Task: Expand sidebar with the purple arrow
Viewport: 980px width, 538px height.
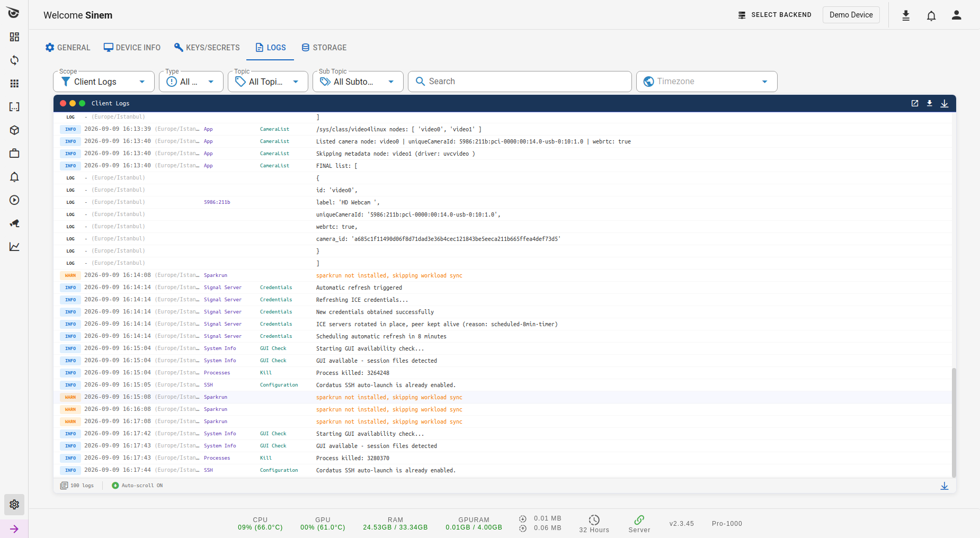Action: click(14, 528)
